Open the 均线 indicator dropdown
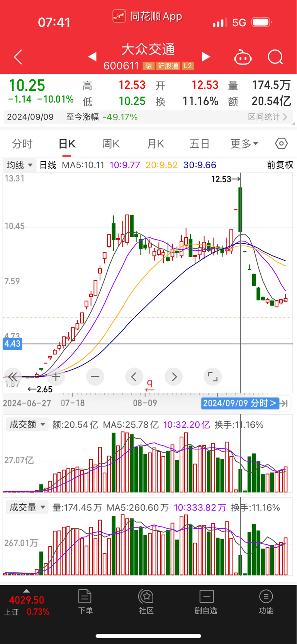The image size is (297, 644). click(x=19, y=165)
